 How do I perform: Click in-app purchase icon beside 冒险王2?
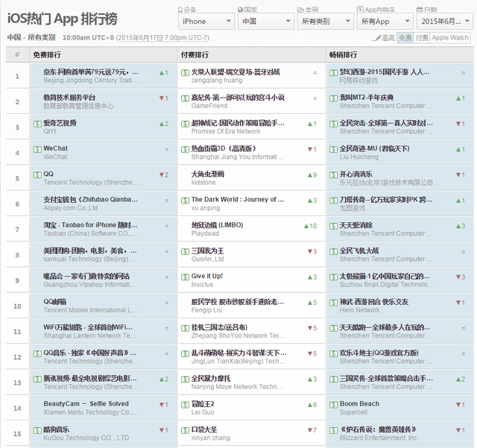point(185,405)
